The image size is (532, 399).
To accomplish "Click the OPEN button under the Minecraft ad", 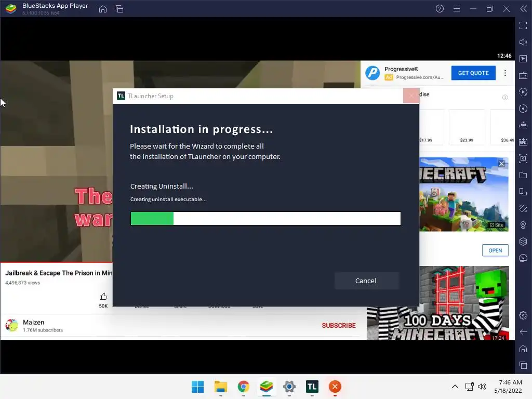I will 495,250.
